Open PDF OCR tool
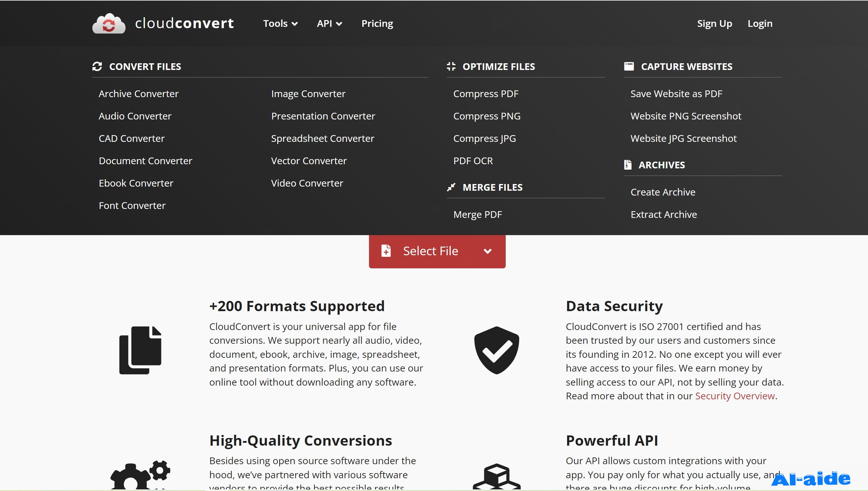The height and width of the screenshot is (491, 868). coord(473,161)
